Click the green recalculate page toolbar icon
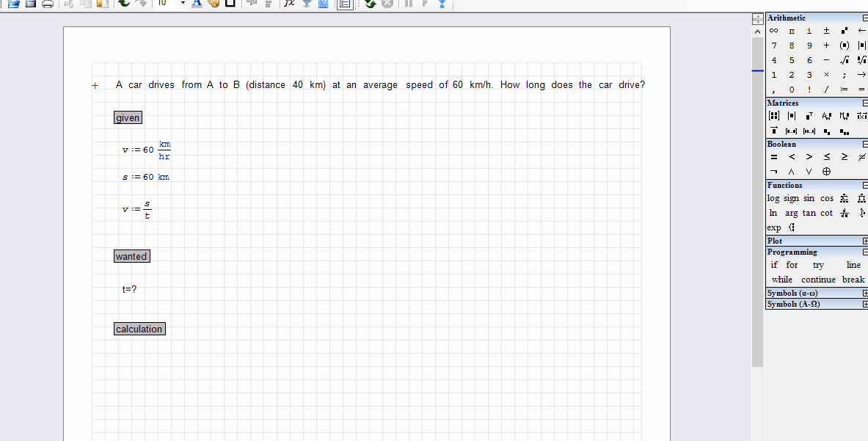Viewport: 868px width, 441px height. (369, 4)
